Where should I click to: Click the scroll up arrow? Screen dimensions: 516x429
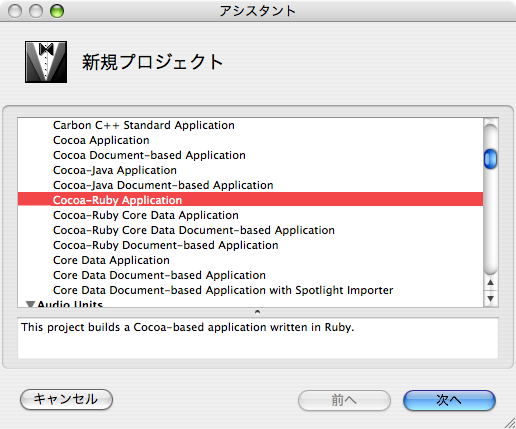(490, 283)
